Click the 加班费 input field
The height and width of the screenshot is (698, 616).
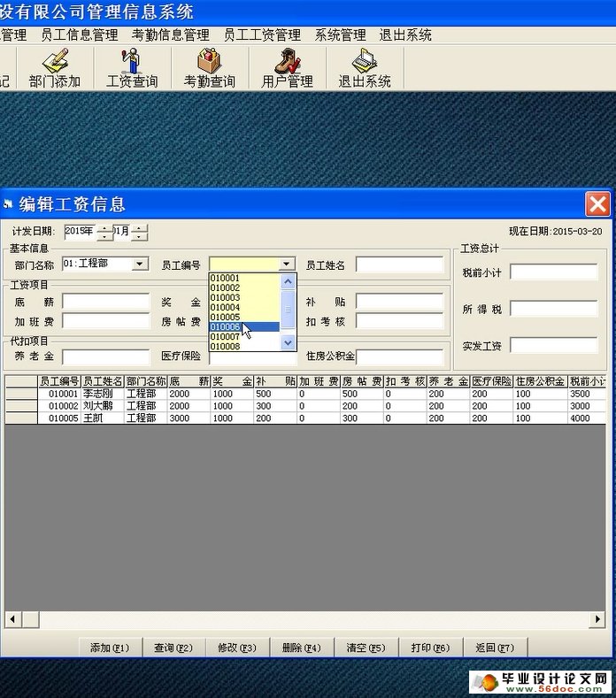[x=106, y=321]
